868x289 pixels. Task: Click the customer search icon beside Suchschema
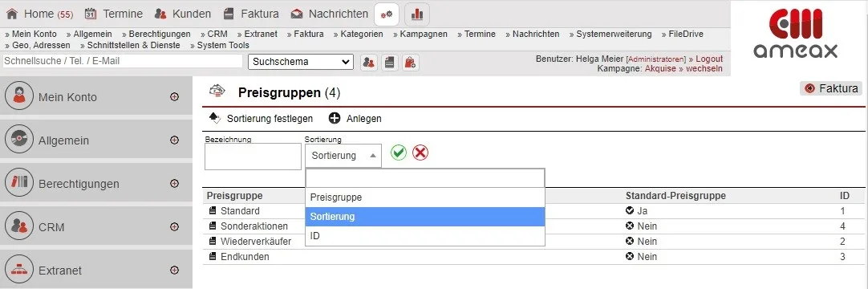point(369,62)
